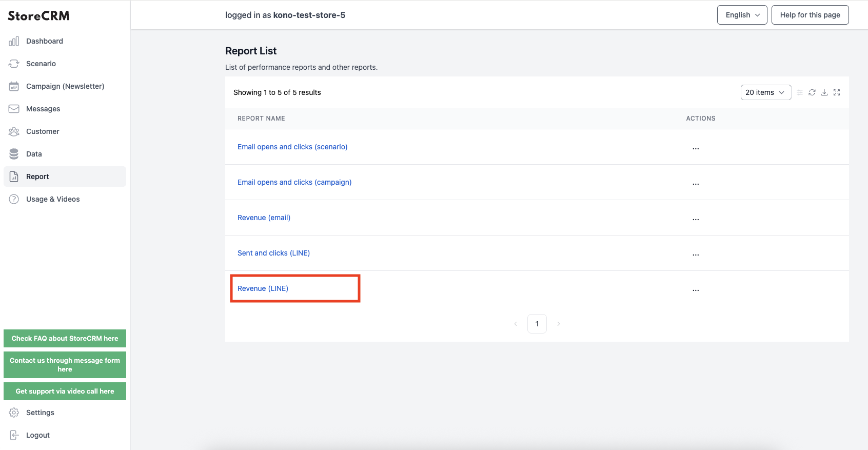This screenshot has width=868, height=450.
Task: Click Get support via video call button
Action: pyautogui.click(x=65, y=391)
